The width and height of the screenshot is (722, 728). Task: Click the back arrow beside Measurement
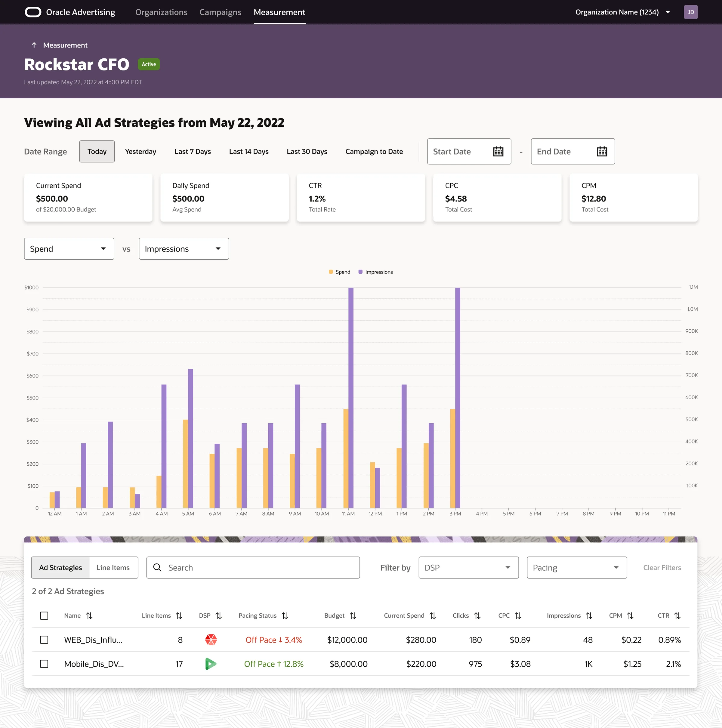[34, 45]
